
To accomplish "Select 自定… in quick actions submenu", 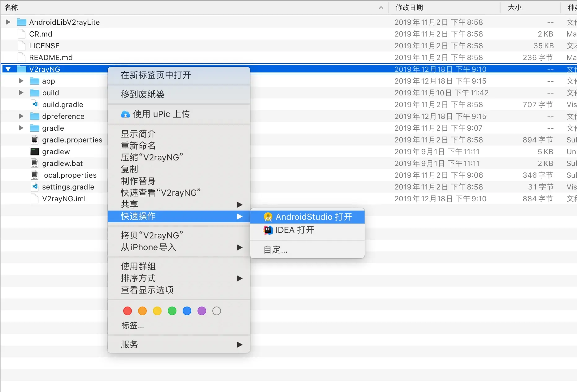I will tap(307, 250).
